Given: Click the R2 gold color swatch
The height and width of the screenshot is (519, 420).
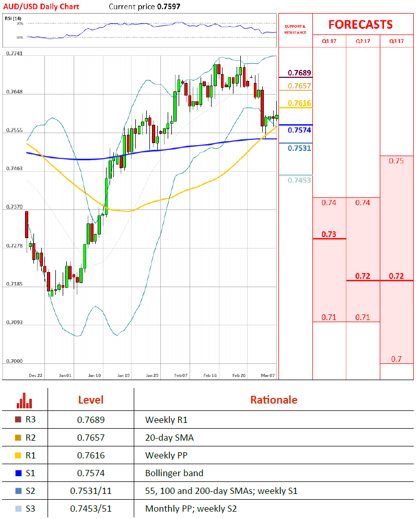Looking at the screenshot, I should click(18, 437).
